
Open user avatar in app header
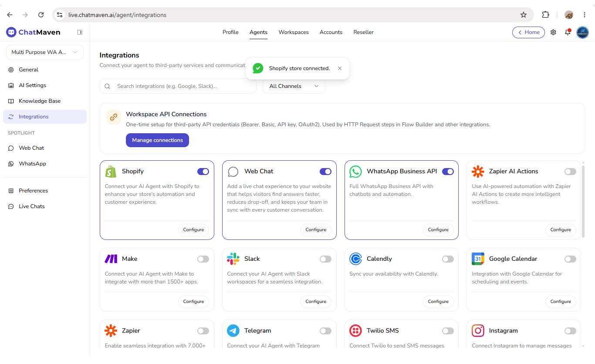point(582,32)
